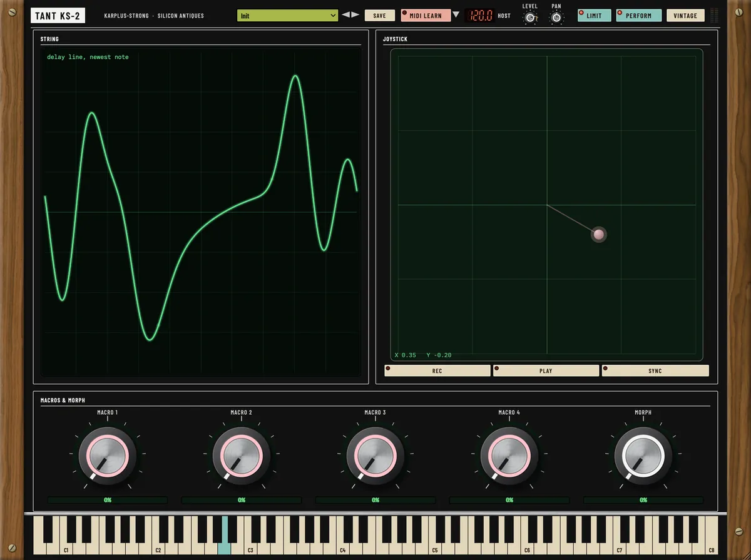
Task: Click the Macro 1 knob
Action: pyautogui.click(x=107, y=456)
